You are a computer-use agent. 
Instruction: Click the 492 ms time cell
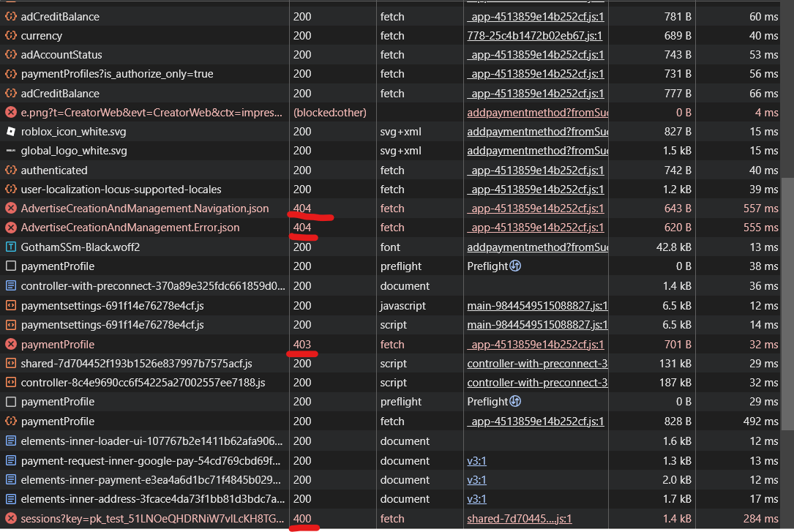[738, 422]
